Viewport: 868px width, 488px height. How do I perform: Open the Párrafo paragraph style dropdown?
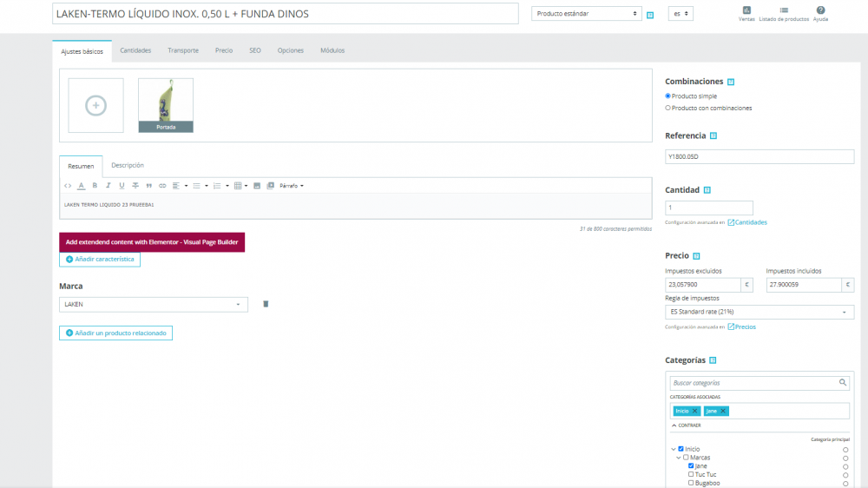291,186
